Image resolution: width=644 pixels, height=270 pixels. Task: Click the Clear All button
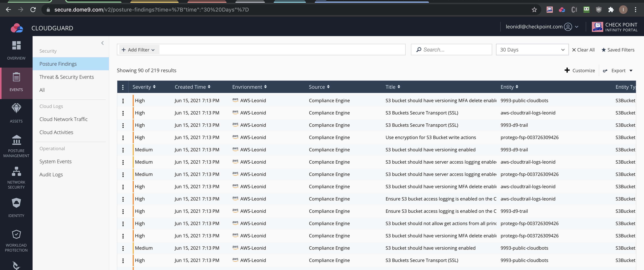click(583, 50)
